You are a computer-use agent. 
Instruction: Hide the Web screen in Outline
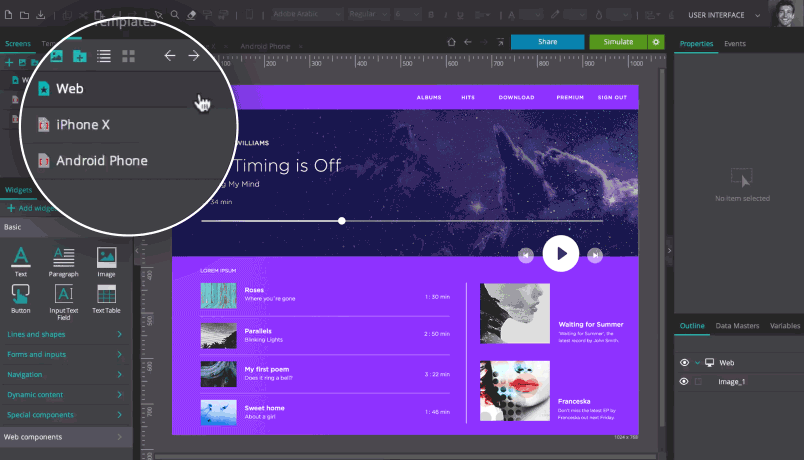pyautogui.click(x=684, y=363)
